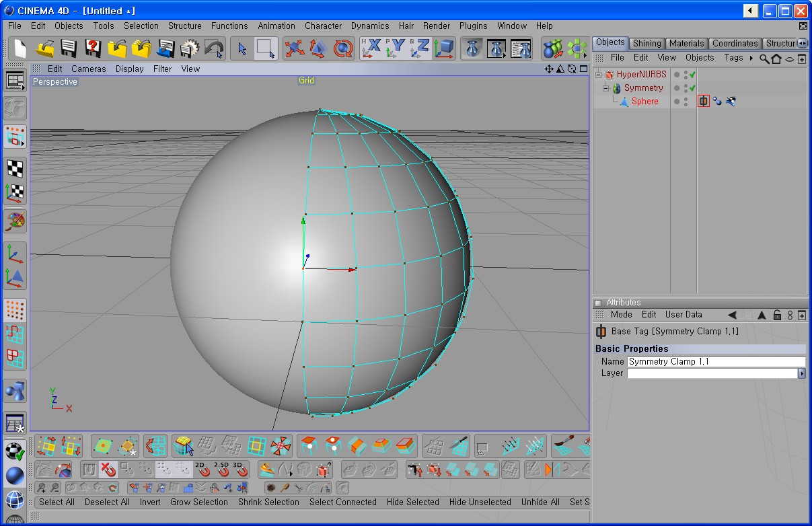
Task: Select the Live Selection arrow tool
Action: coord(242,48)
